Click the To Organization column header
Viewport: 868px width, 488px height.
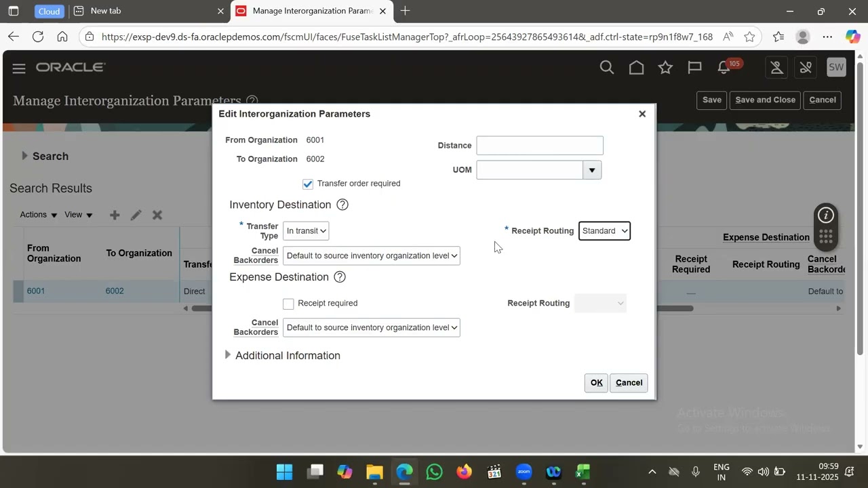pos(139,253)
